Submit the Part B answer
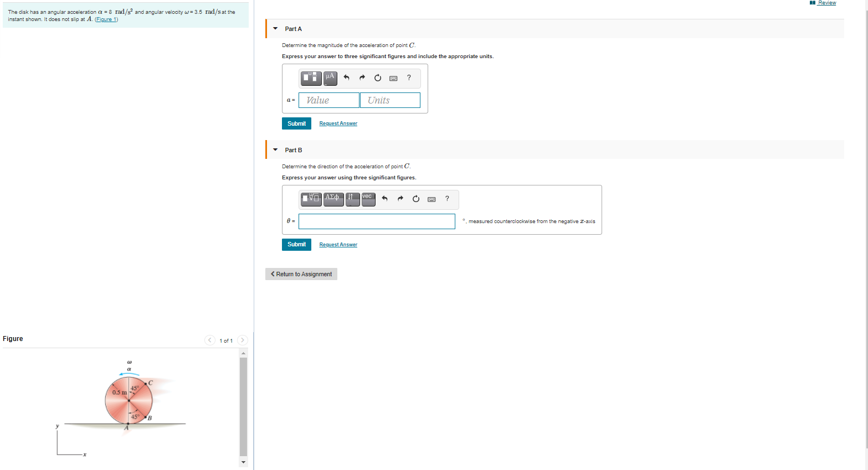868x470 pixels. click(x=296, y=245)
